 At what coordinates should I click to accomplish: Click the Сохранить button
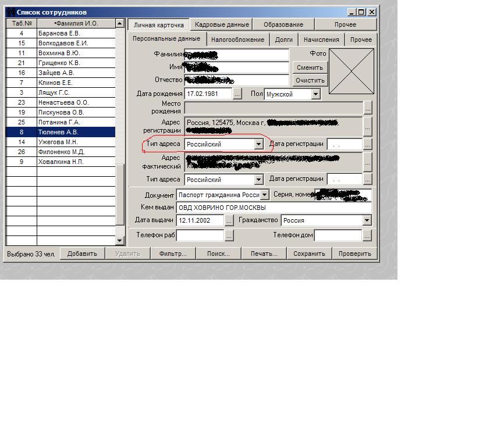[x=309, y=254]
